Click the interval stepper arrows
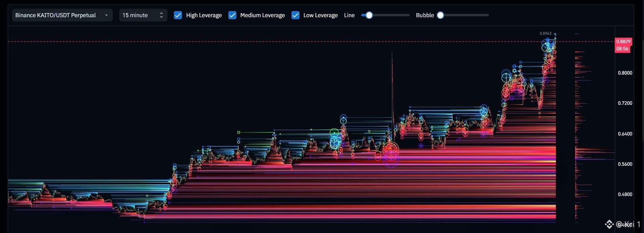This screenshot has width=644, height=233. (161, 15)
